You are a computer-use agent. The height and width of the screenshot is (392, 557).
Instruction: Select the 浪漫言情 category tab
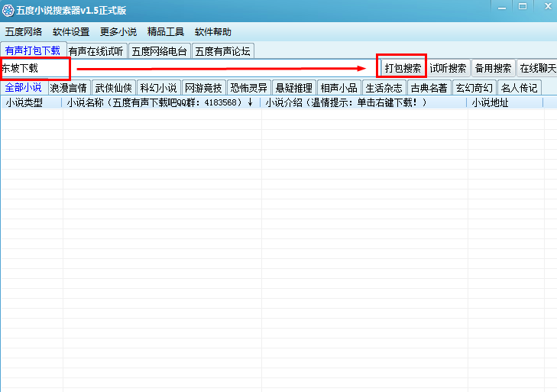(68, 88)
